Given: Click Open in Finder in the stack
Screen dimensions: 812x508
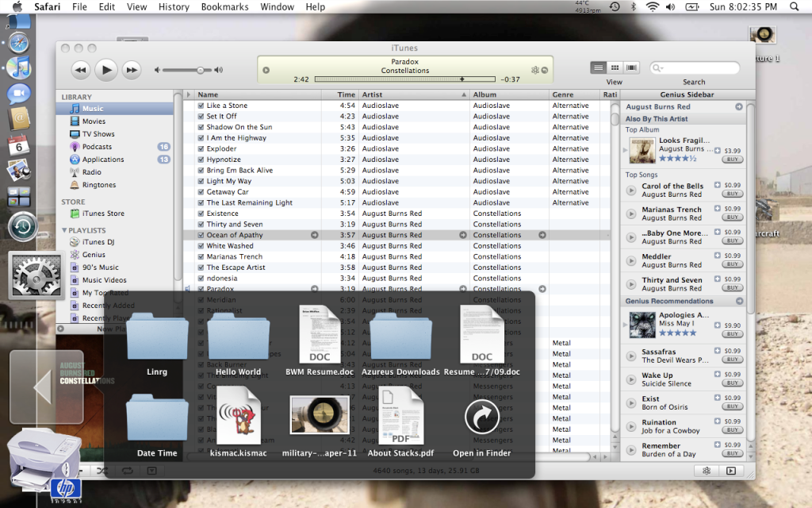Looking at the screenshot, I should tap(482, 428).
